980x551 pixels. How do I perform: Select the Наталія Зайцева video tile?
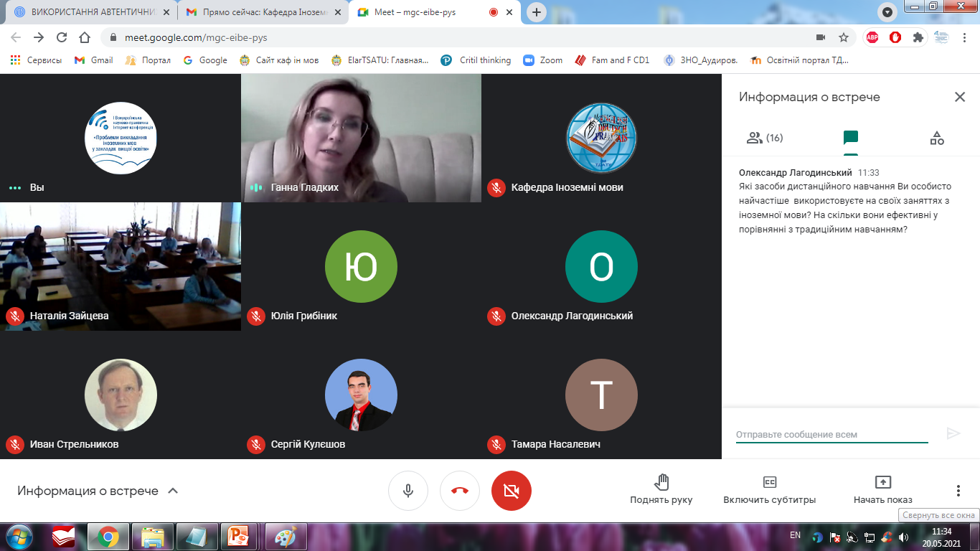point(121,266)
